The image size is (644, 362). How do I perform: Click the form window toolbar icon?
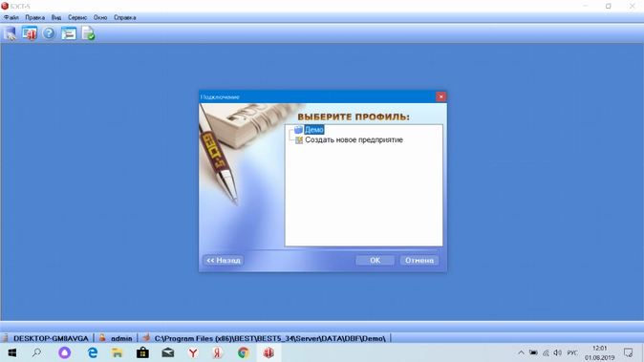click(x=69, y=33)
